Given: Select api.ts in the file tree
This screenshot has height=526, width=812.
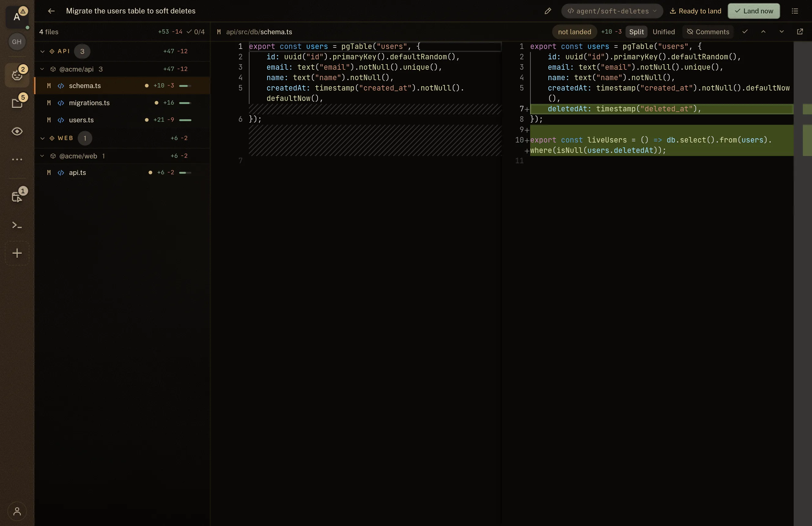Looking at the screenshot, I should 122,173.
